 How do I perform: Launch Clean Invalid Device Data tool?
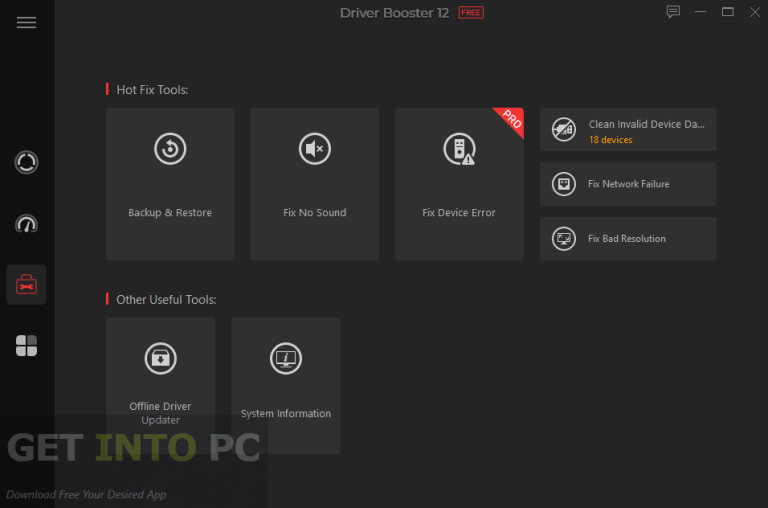coord(628,130)
